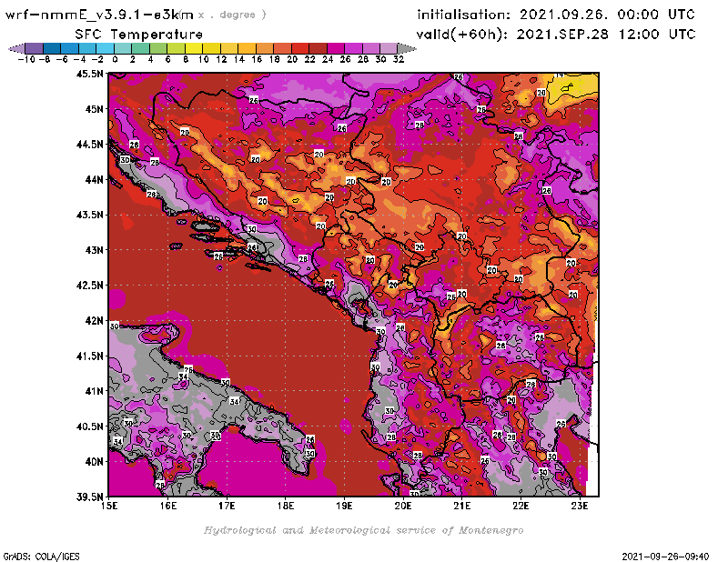728x562 pixels.
Task: Click the gray arrow at legend's right end
Action: click(406, 48)
